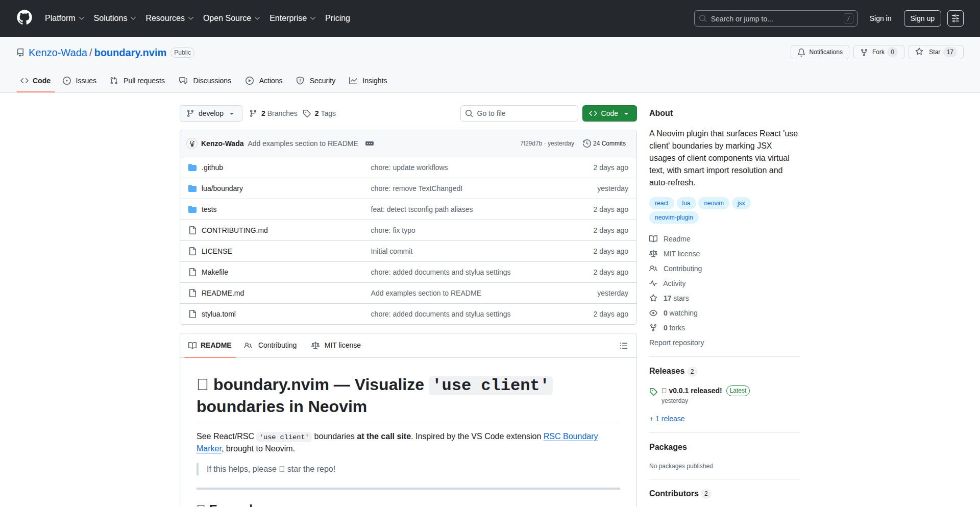Click the repository icon before Kenzo-Wada
Viewport: 980px width, 507px height.
tap(20, 53)
